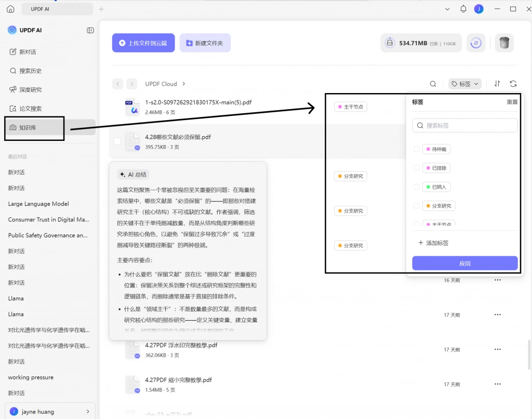Click the 上传文件到云端 button
The image size is (532, 419).
[143, 43]
